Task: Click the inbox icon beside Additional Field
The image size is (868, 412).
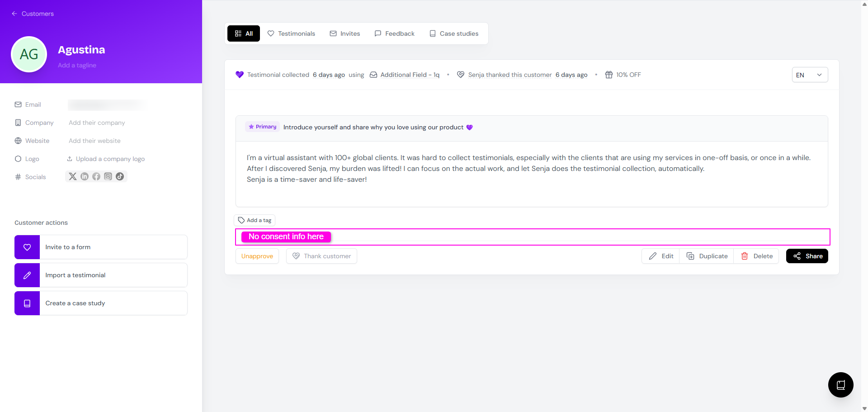Action: click(373, 75)
